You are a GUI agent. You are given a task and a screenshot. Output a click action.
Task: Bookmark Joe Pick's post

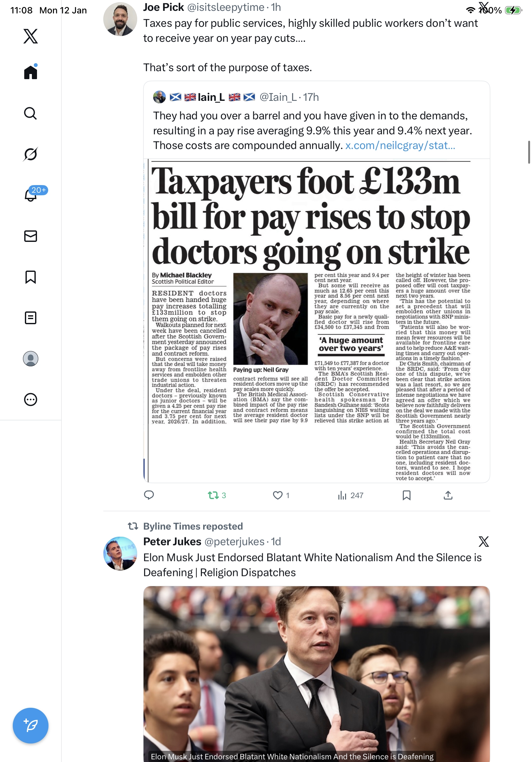pos(406,495)
